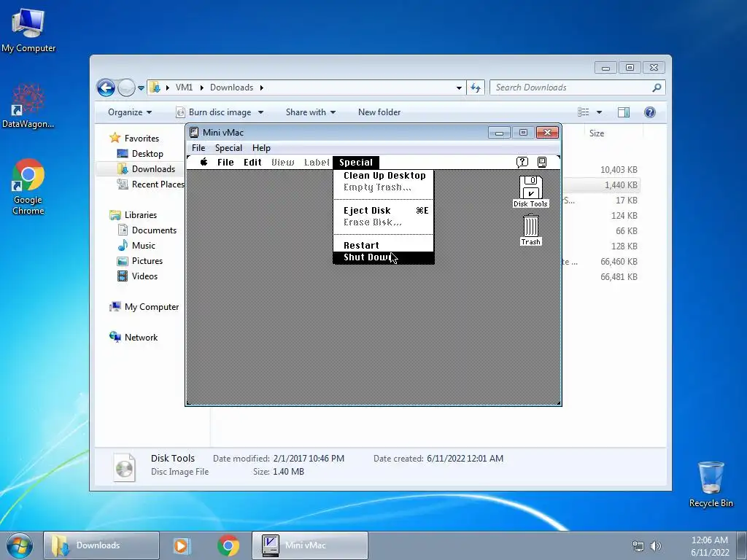This screenshot has width=747, height=560.
Task: Click the Explorer refresh button
Action: [476, 87]
